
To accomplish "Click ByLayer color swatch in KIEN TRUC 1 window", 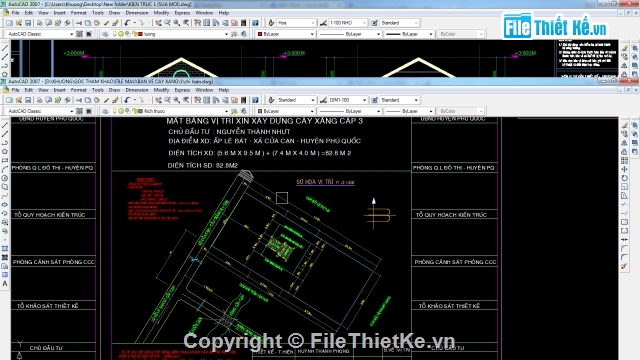I will tap(260, 34).
